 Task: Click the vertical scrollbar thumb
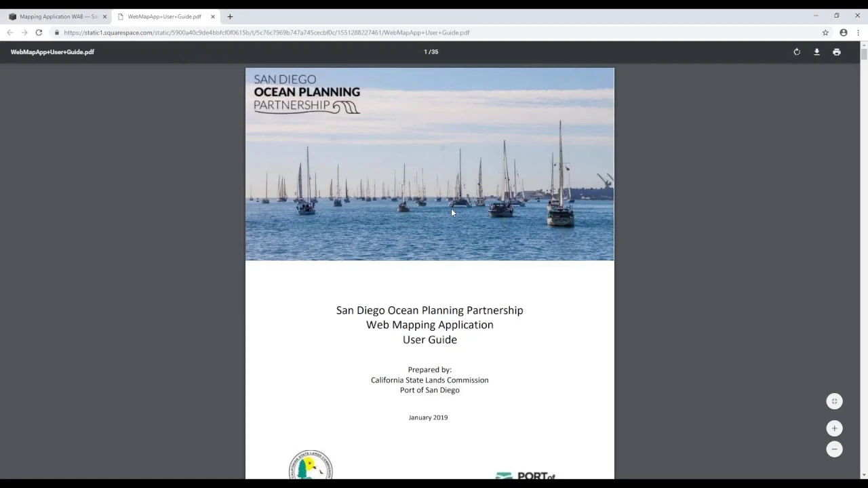pyautogui.click(x=864, y=54)
